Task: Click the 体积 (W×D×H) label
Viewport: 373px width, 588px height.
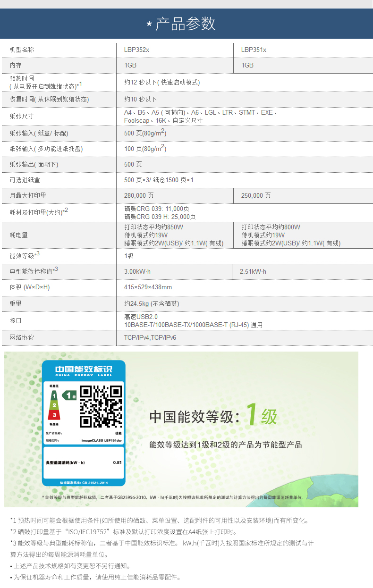Action: pos(30,287)
